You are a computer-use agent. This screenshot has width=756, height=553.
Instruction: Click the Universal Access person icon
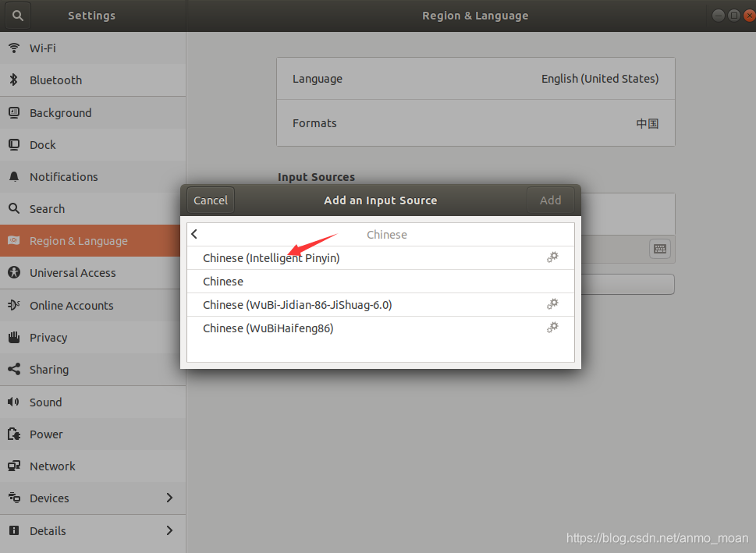coord(14,272)
